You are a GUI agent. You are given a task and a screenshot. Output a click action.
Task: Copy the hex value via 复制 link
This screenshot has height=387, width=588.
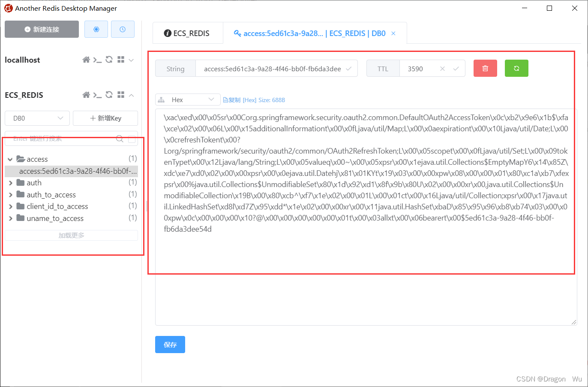pos(233,99)
